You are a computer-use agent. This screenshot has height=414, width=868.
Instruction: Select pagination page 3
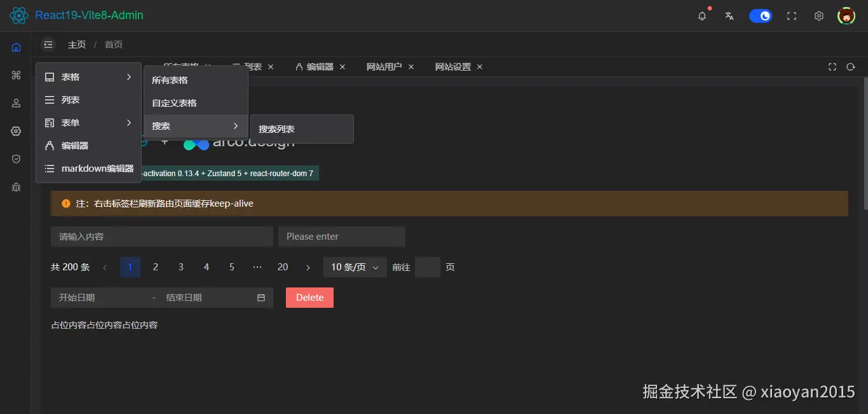[181, 267]
